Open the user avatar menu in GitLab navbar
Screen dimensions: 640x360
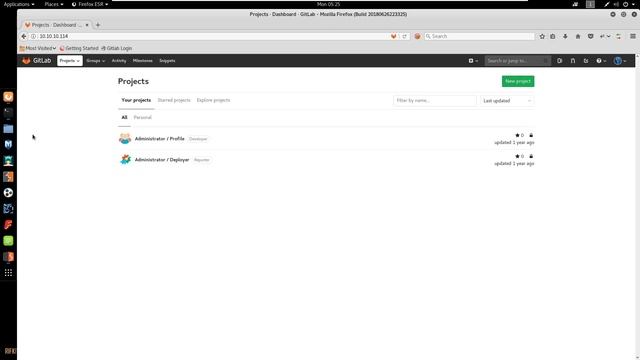pyautogui.click(x=620, y=61)
